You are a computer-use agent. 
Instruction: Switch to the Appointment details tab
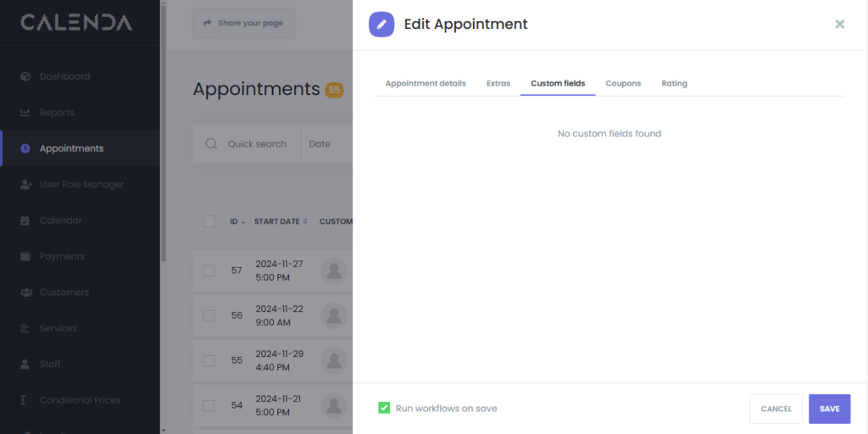coord(426,83)
